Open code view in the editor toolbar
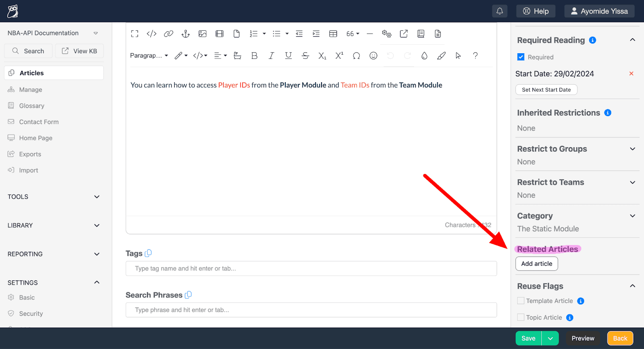Screen dimensions: 644x349 pyautogui.click(x=151, y=34)
